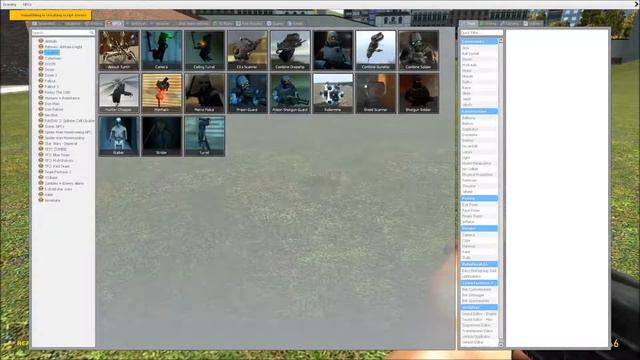This screenshot has height=360, width=640.
Task: Collapse the Render tool category header
Action: (479, 228)
